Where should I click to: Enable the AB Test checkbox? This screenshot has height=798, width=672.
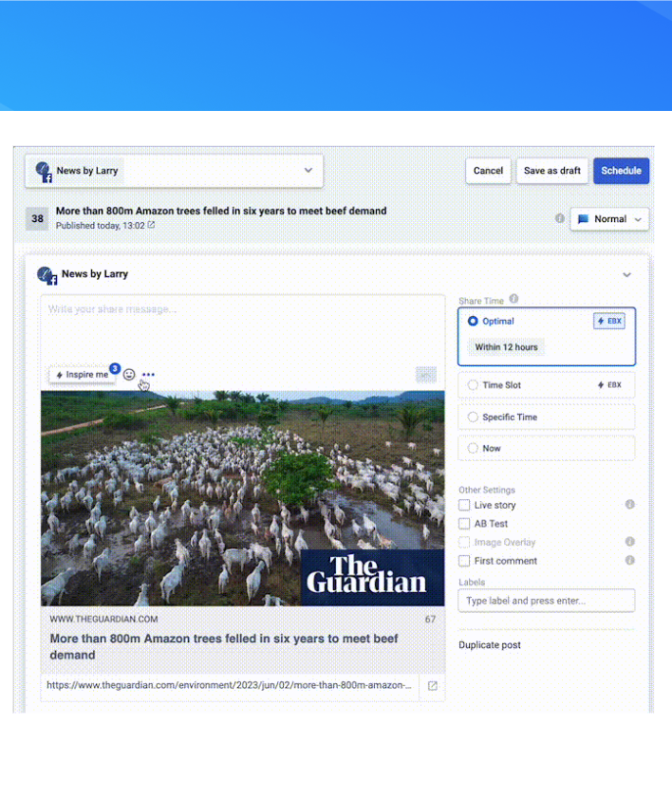pyautogui.click(x=464, y=524)
